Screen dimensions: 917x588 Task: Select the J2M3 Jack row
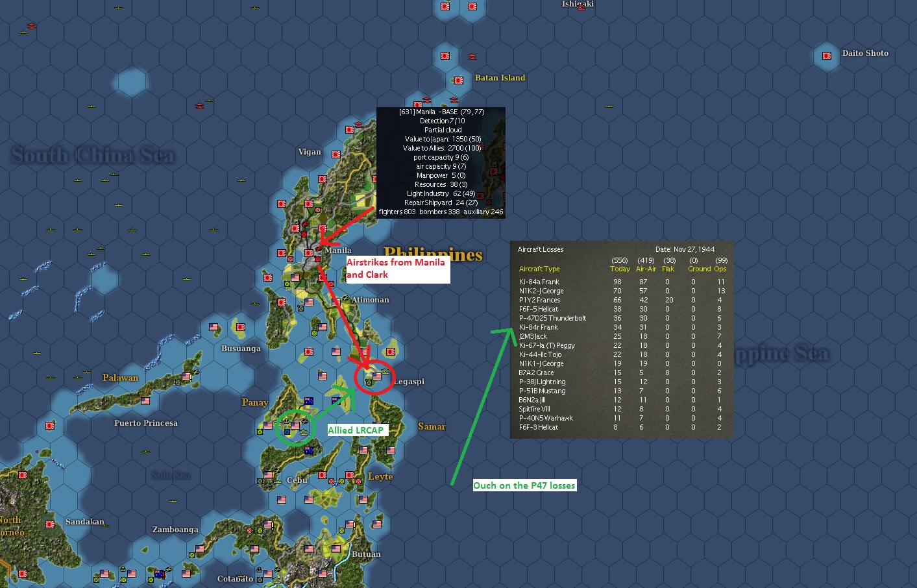tap(622, 336)
